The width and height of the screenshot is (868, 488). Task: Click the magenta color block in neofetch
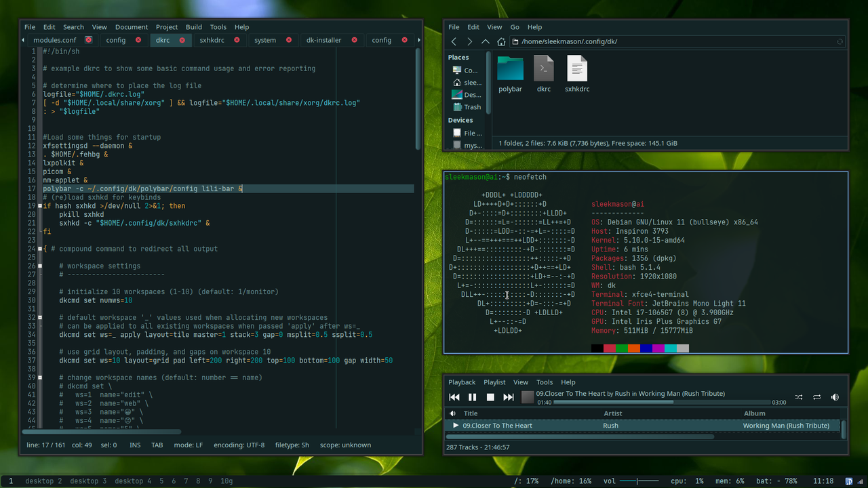658,348
